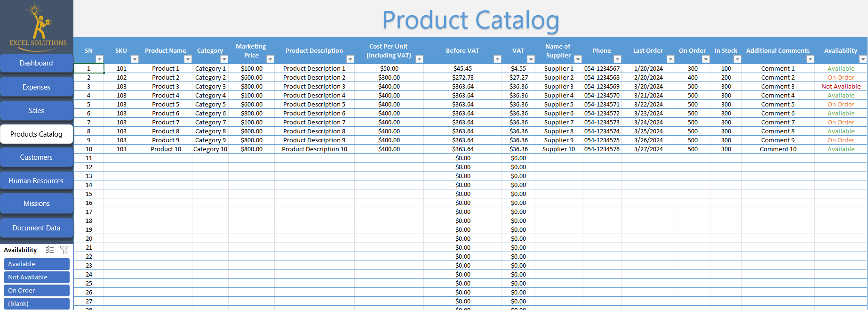Clear the Availability slicer filter
The height and width of the screenshot is (310, 868).
coord(64,250)
